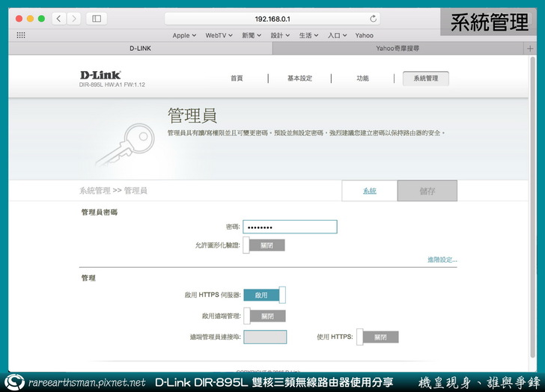Viewport: 545px width, 392px height.
Task: Toggle the 允許圖形化驗證 switch
Action: tap(264, 245)
